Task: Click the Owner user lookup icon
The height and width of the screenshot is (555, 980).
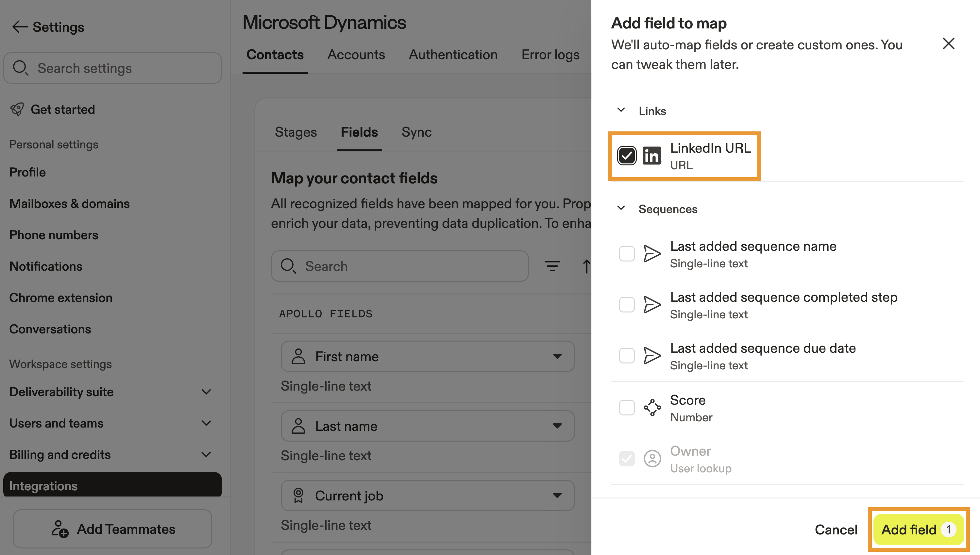Action: 652,459
